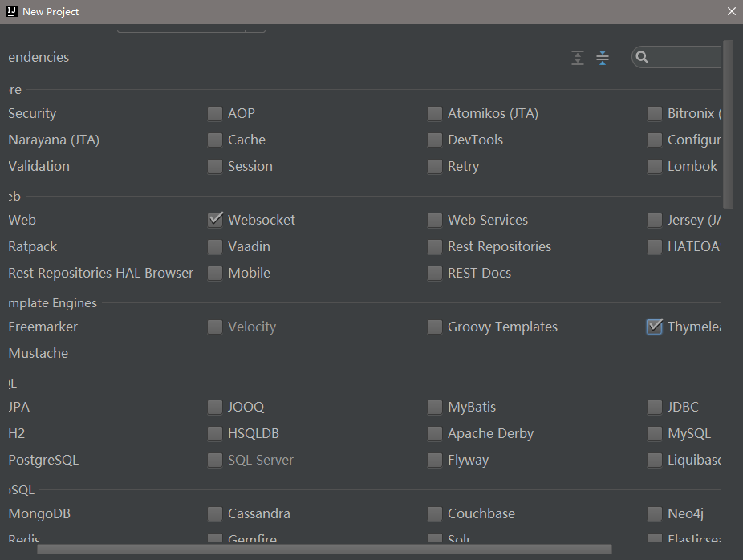Image resolution: width=743 pixels, height=560 pixels.
Task: Click the Collapse All icon
Action: (x=603, y=58)
